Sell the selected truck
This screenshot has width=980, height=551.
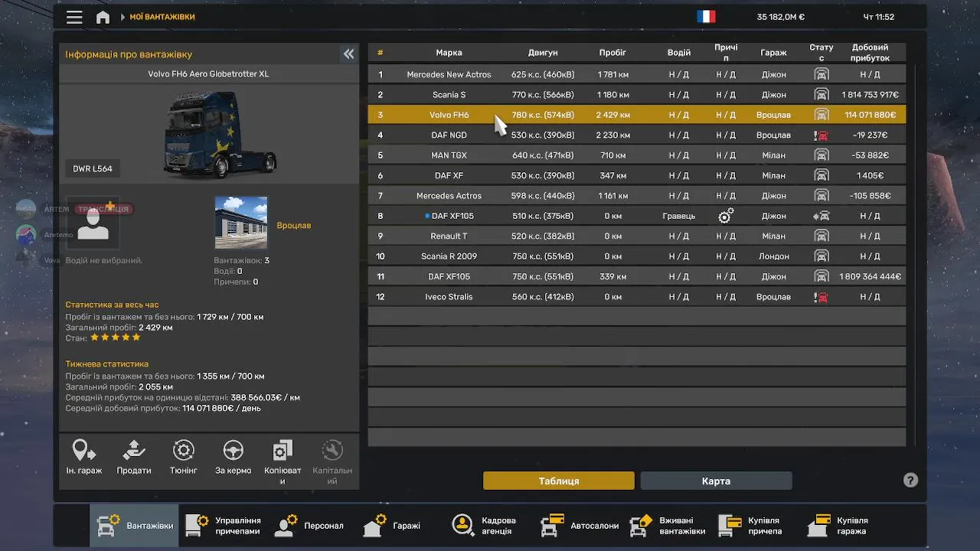134,458
